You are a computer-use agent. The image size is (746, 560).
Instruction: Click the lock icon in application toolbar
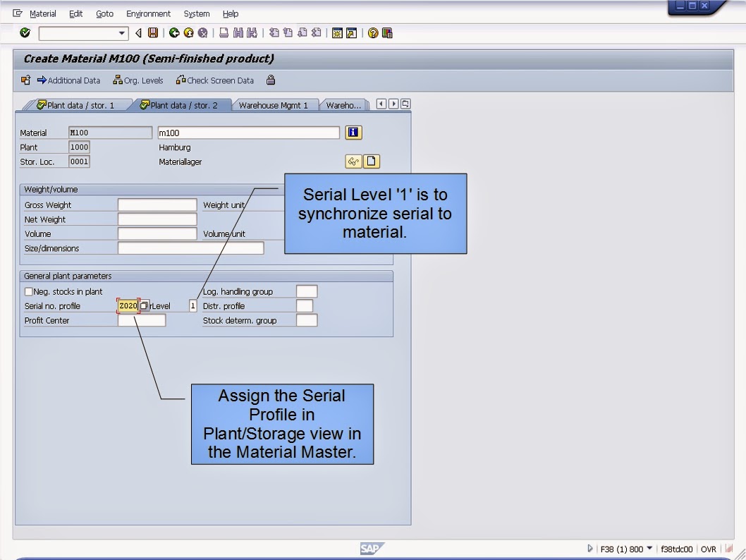pyautogui.click(x=271, y=80)
